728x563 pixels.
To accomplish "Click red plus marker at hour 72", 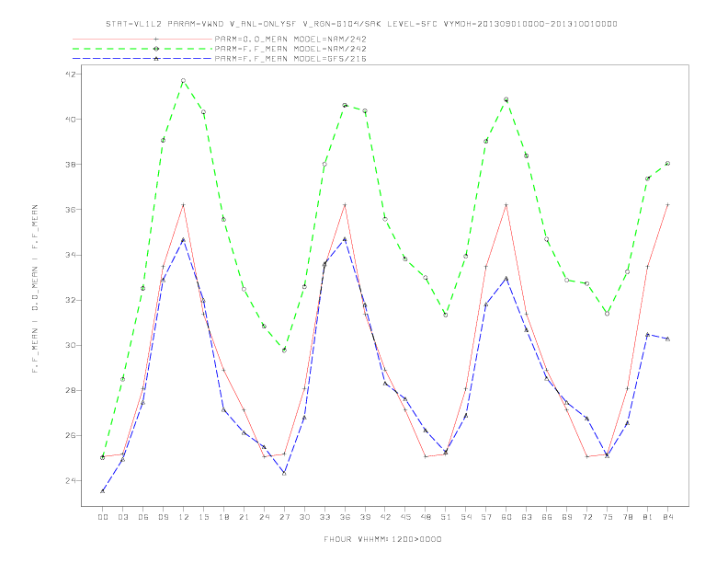I will click(586, 456).
